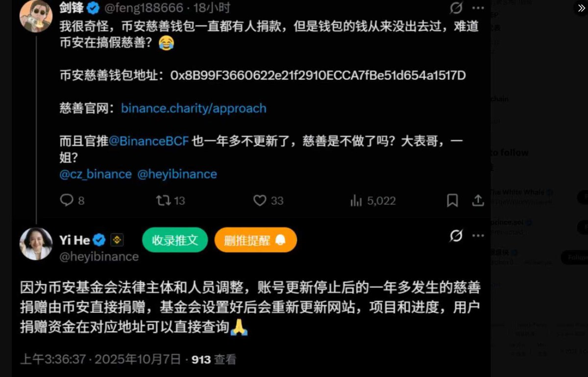Expand the sidebar with double-chevron

click(x=581, y=8)
